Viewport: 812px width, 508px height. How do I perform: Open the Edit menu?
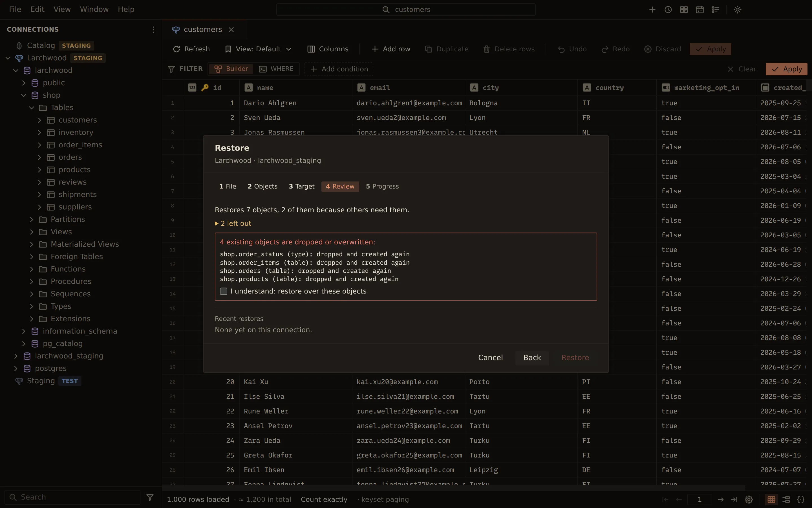(x=37, y=9)
